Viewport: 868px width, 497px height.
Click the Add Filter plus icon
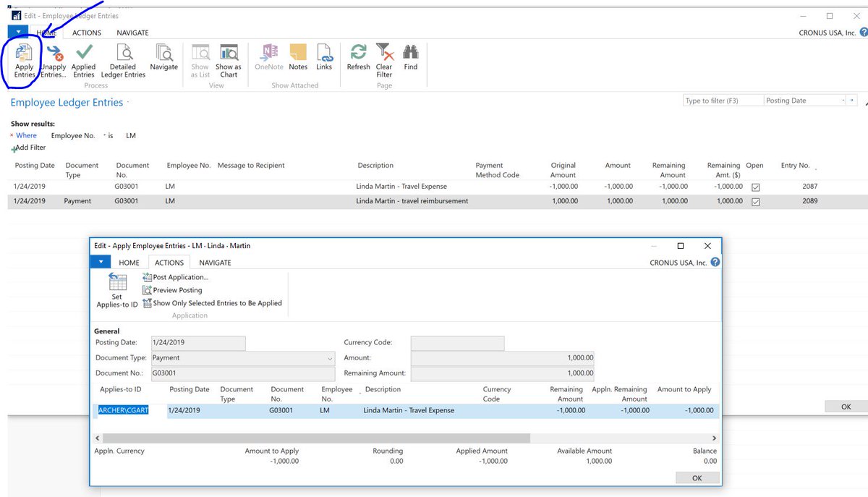[x=14, y=148]
